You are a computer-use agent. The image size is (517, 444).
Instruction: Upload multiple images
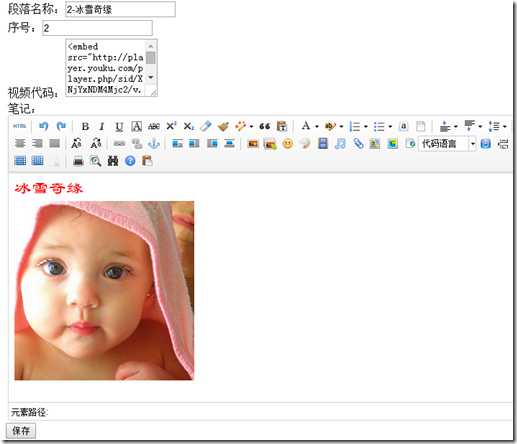point(270,144)
